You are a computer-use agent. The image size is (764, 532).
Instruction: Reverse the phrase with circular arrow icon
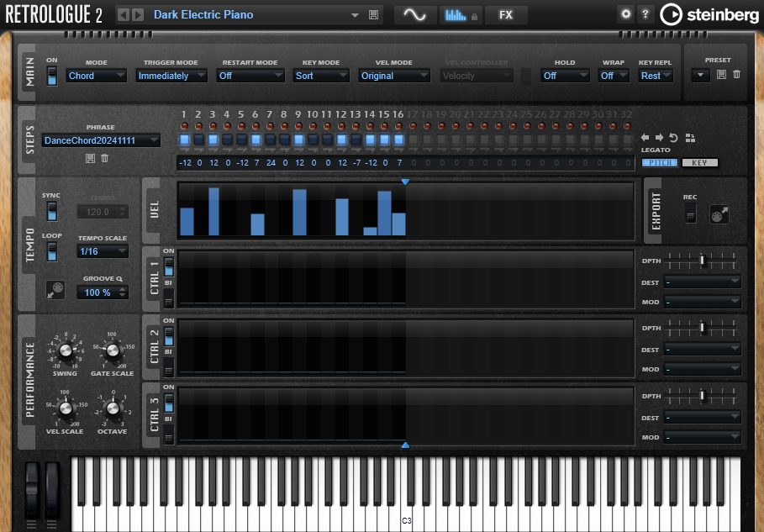point(674,138)
